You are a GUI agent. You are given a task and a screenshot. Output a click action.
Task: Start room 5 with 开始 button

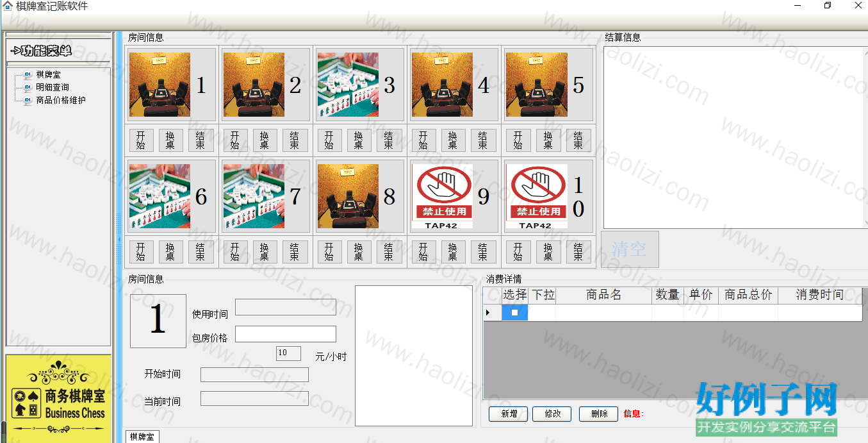[x=518, y=140]
